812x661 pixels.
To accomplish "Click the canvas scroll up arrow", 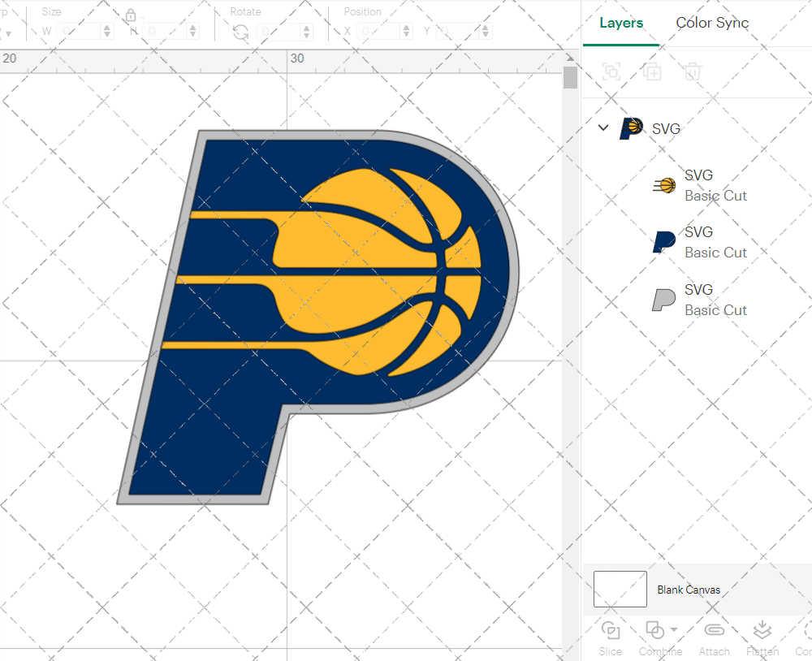I will click(570, 58).
